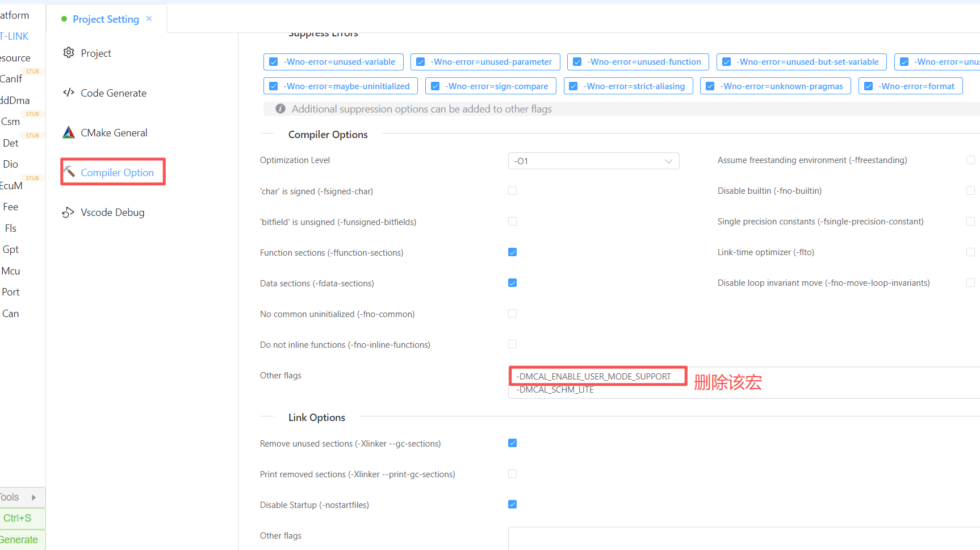This screenshot has width=980, height=550.
Task: Open the Optimization Level dropdown
Action: click(x=593, y=161)
